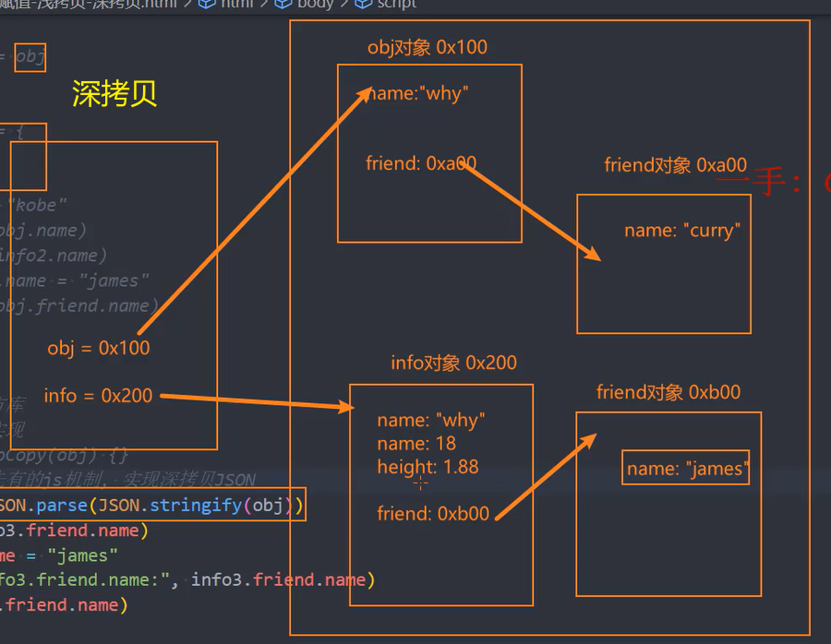Click the 'parse' method in the JSON line
This screenshot has height=644, width=831.
click(62, 506)
